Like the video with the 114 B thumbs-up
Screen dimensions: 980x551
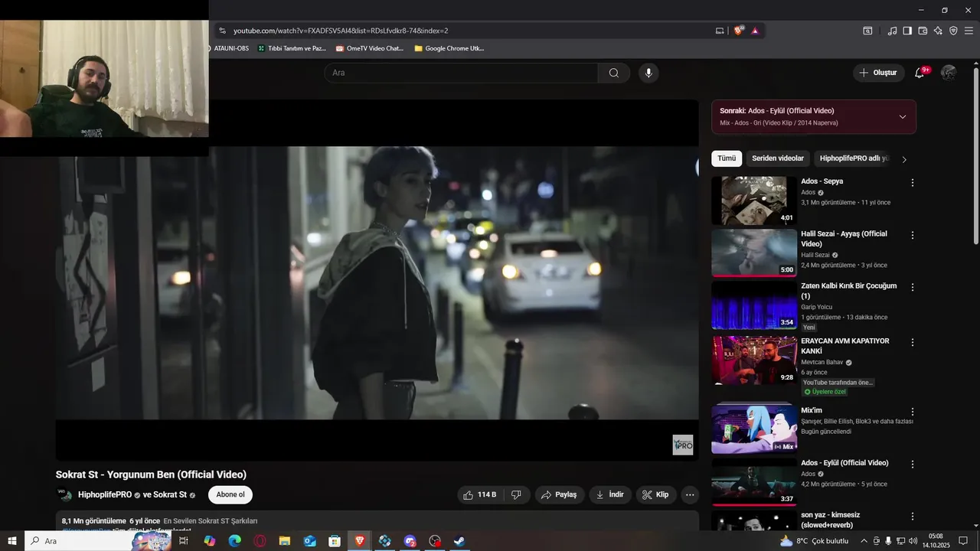coord(480,495)
